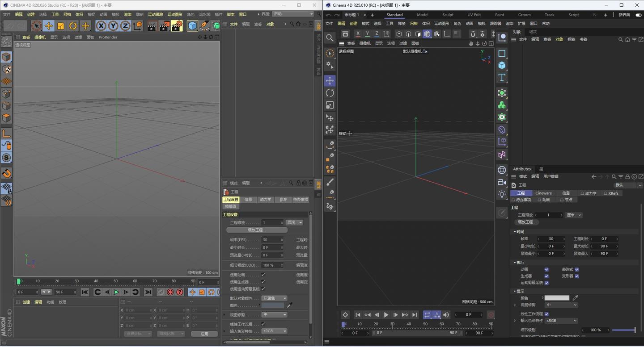644x347 pixels.
Task: Click the Cube primitive icon in R25 right sidebar
Action: tap(501, 65)
